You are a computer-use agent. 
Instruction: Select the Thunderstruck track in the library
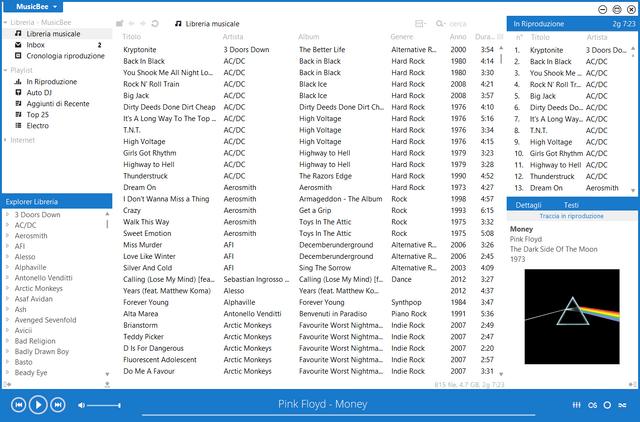(x=145, y=176)
